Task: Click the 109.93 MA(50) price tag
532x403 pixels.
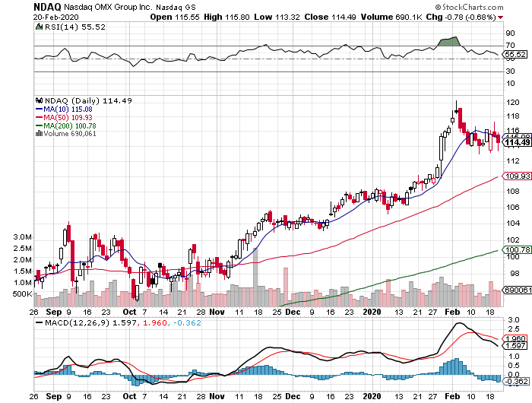Action: click(x=516, y=176)
